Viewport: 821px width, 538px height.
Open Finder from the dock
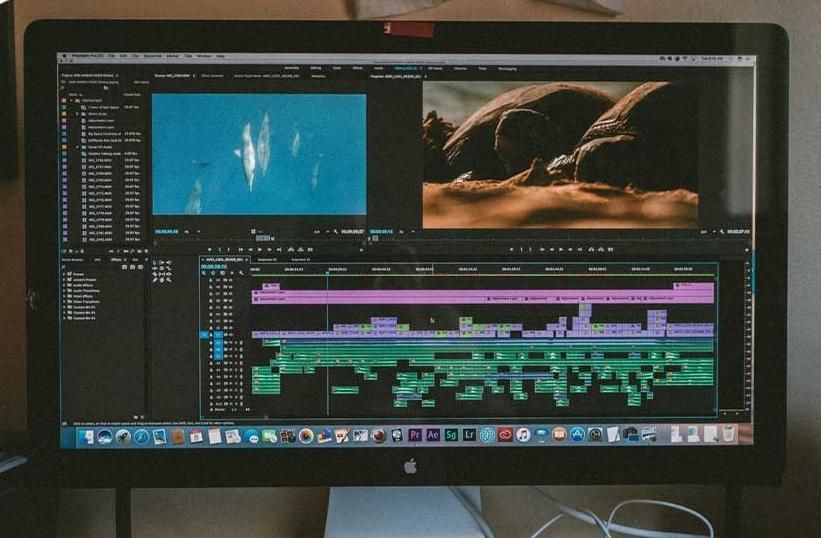(86, 436)
